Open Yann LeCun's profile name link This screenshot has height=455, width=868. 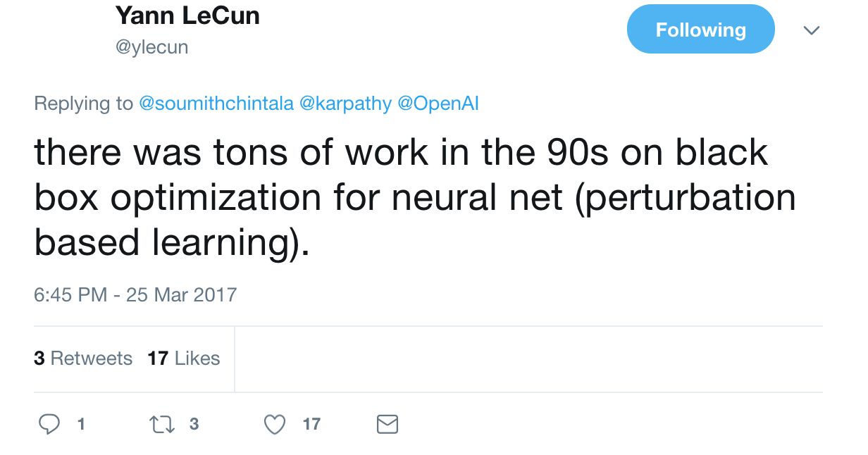(x=187, y=15)
